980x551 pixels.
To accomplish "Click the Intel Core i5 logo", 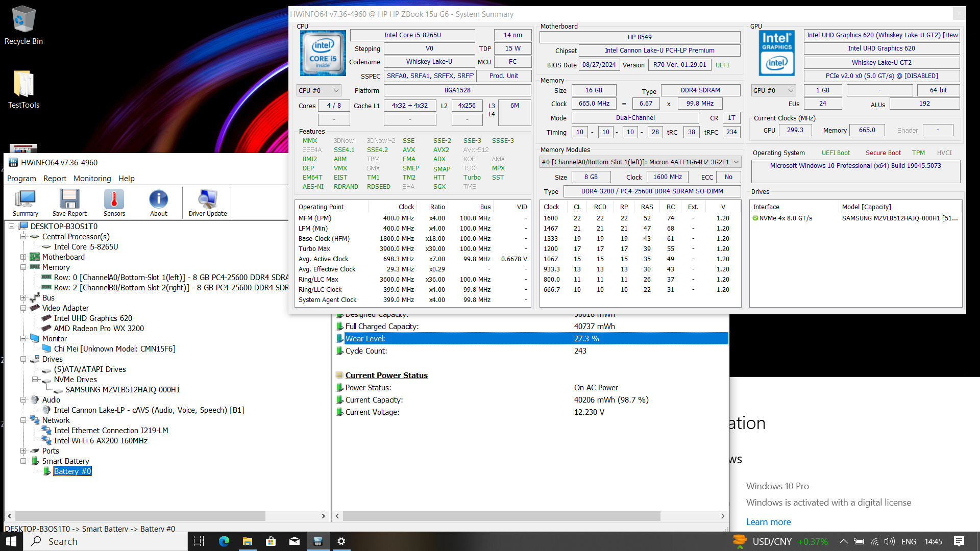I will (323, 53).
